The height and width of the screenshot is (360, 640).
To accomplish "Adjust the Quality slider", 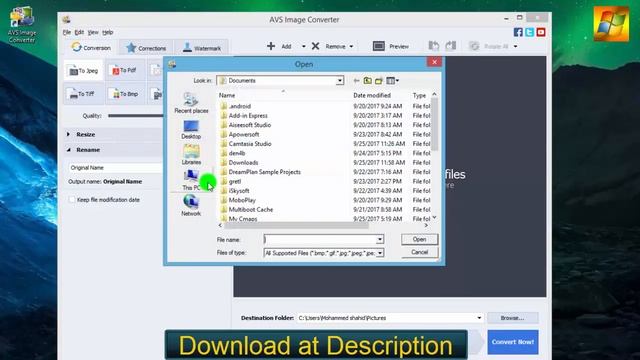I will click(x=136, y=116).
